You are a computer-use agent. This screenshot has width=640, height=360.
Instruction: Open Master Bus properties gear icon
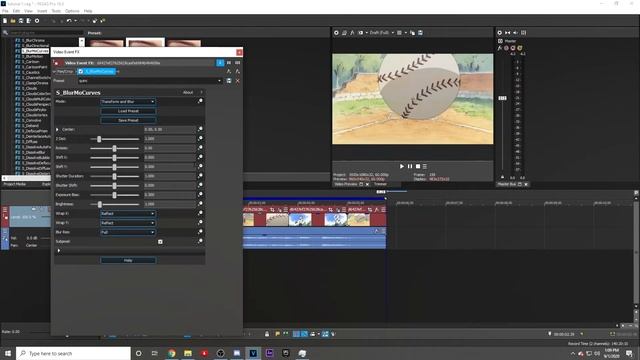pos(500,33)
